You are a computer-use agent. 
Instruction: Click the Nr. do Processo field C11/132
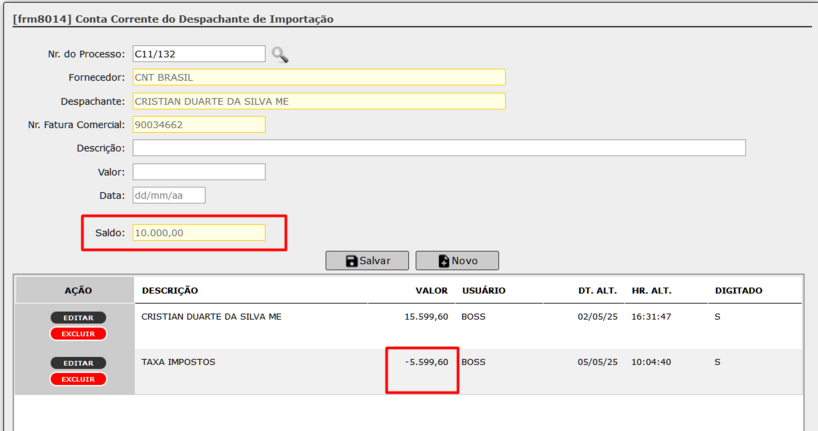point(199,54)
